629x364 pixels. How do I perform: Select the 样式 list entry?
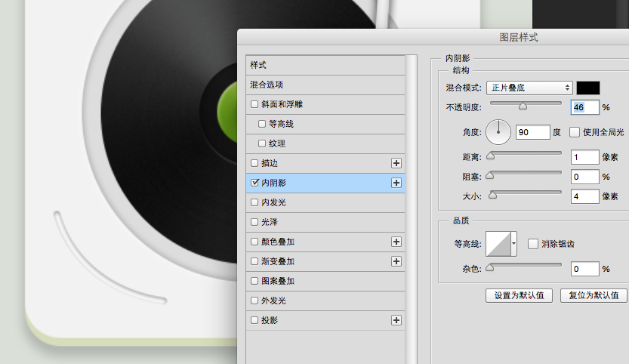(x=325, y=65)
